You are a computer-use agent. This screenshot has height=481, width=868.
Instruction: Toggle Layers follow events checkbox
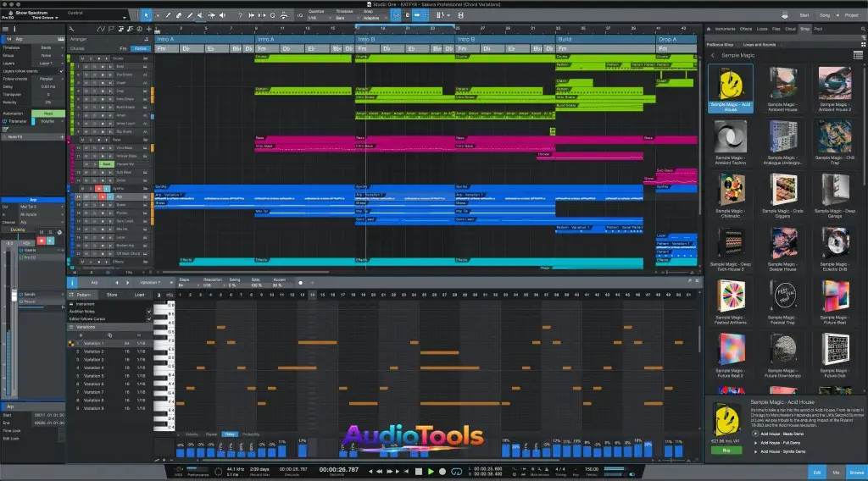coord(61,71)
